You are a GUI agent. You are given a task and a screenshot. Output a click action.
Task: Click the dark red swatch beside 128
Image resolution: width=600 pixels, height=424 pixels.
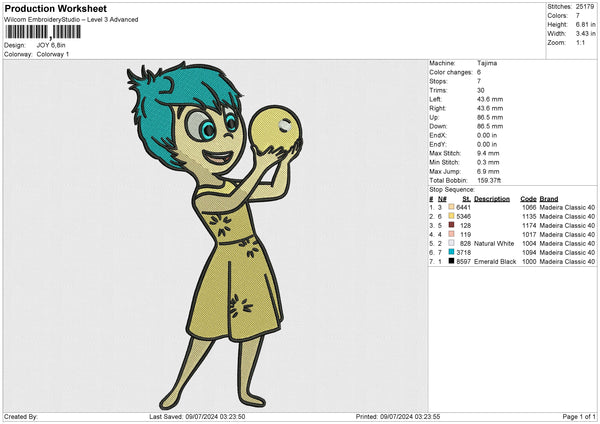tap(451, 225)
